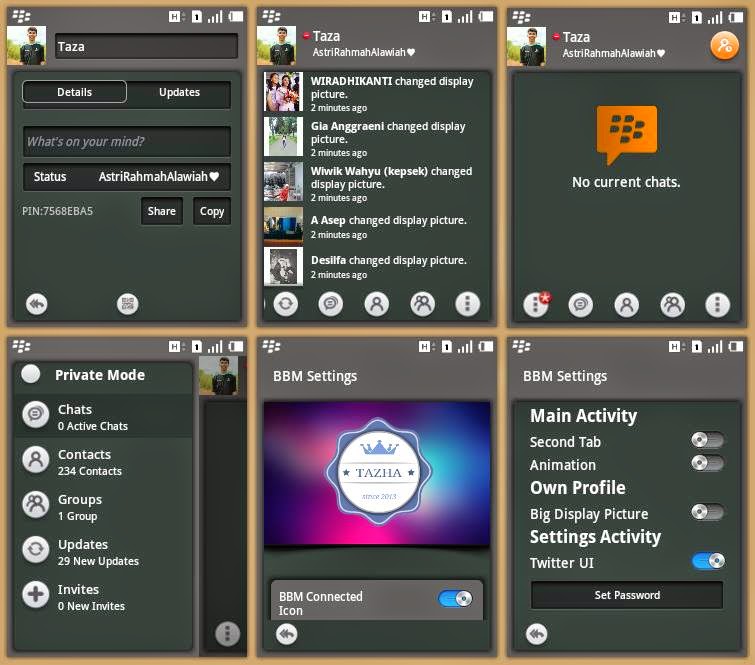Open contacts icon below the updates feed
The width and height of the screenshot is (755, 665).
pyautogui.click(x=377, y=304)
